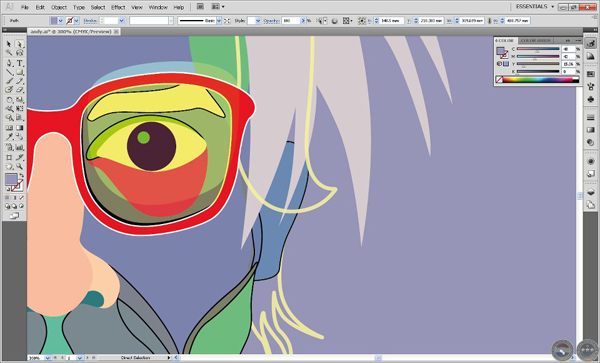This screenshot has width=600, height=363.
Task: Swap fill and stroke colors arrow
Action: pyautogui.click(x=21, y=176)
